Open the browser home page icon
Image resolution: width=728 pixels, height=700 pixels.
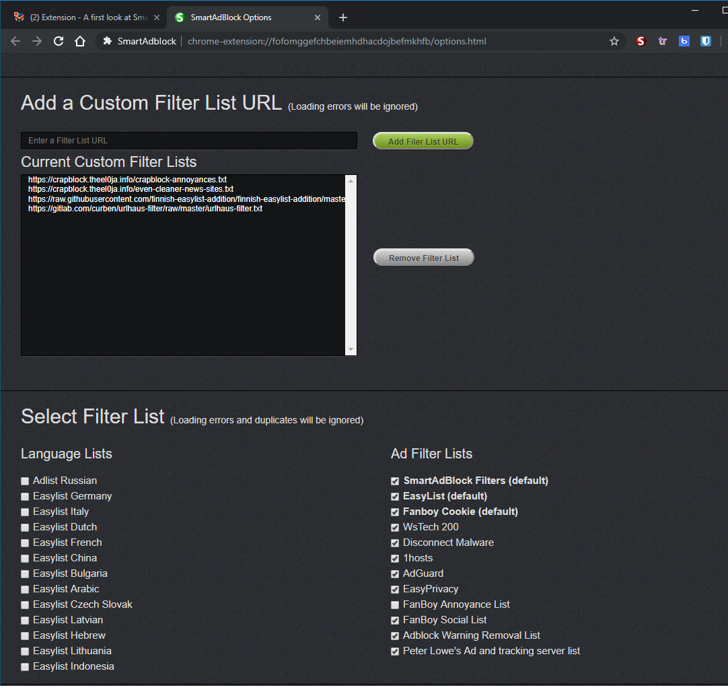[80, 41]
